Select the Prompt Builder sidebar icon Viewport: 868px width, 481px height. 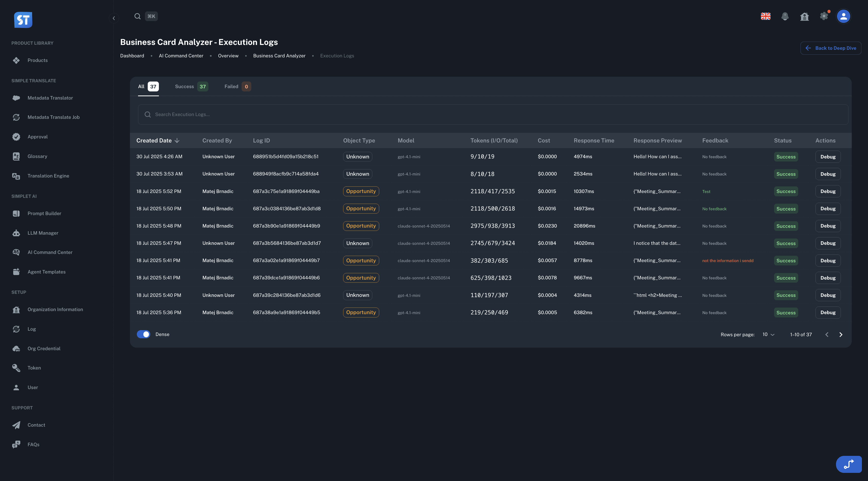click(x=16, y=213)
